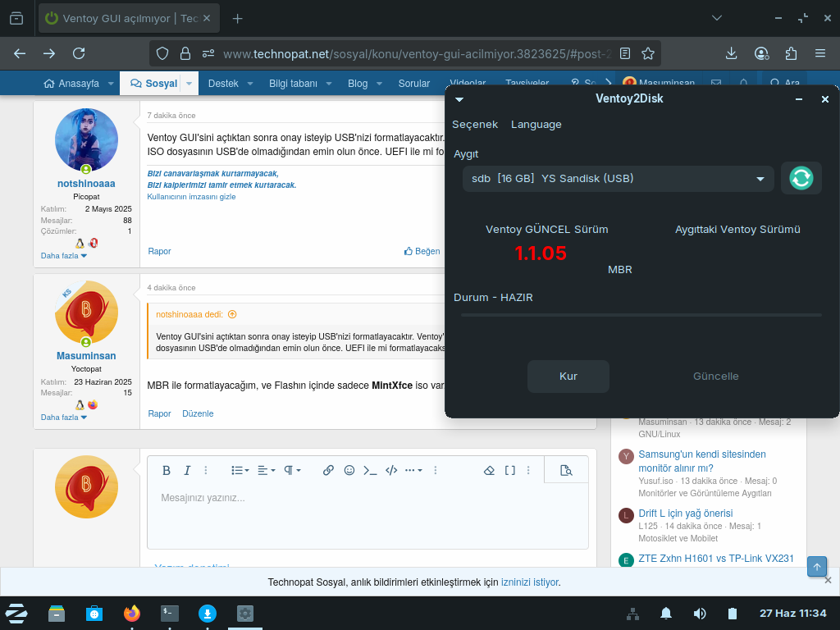Screen dimensions: 840x630
Task: Open the Firefox hamburger menu
Action: click(820, 53)
